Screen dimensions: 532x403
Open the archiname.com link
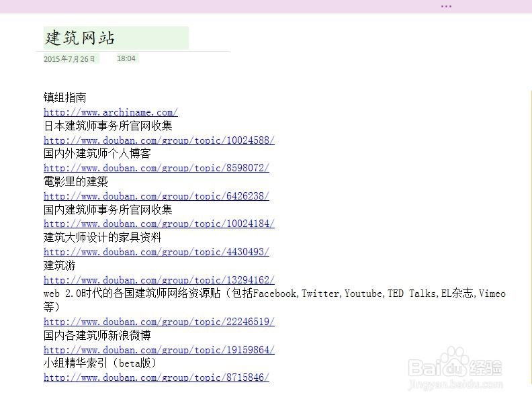pos(111,112)
